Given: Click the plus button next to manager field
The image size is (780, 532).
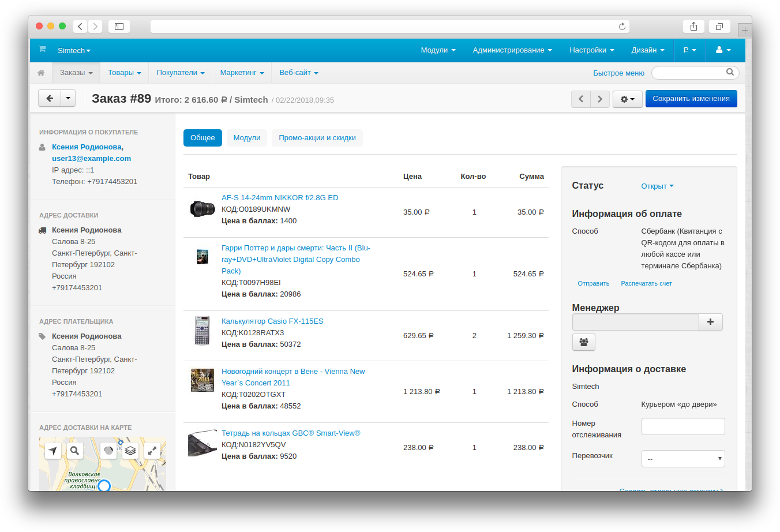Looking at the screenshot, I should pos(710,322).
